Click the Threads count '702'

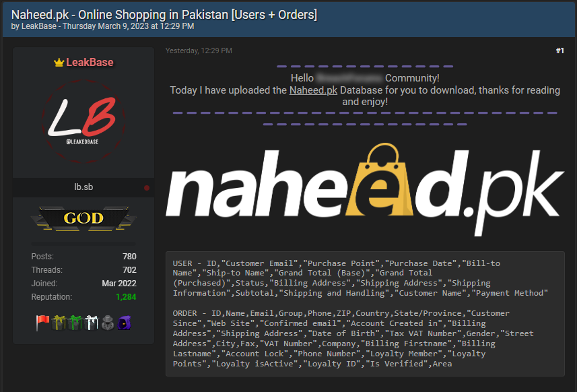pyautogui.click(x=129, y=270)
